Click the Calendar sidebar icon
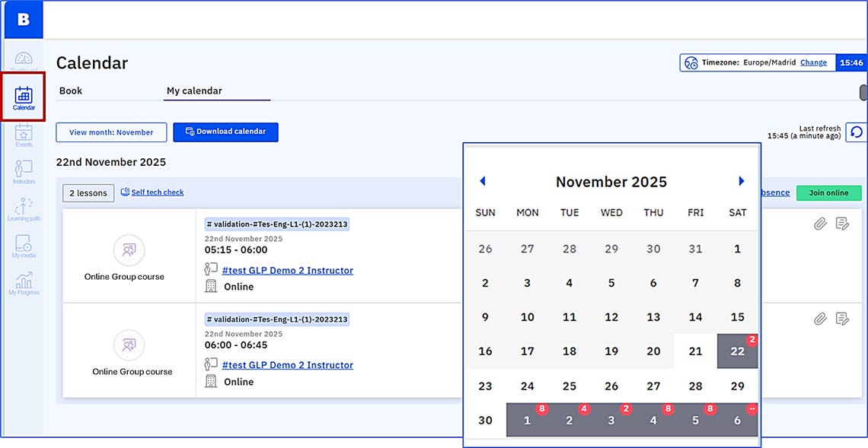 click(x=24, y=97)
